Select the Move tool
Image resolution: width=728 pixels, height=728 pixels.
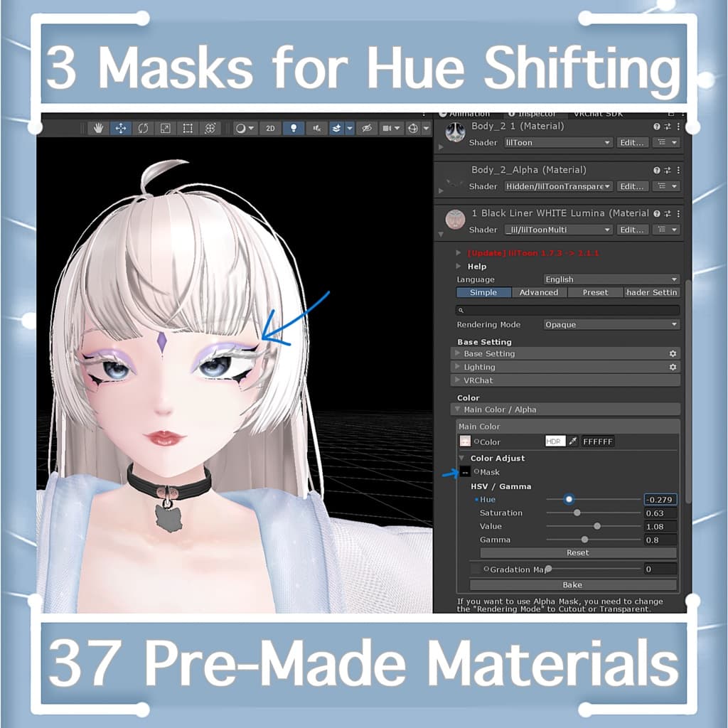coord(121,129)
